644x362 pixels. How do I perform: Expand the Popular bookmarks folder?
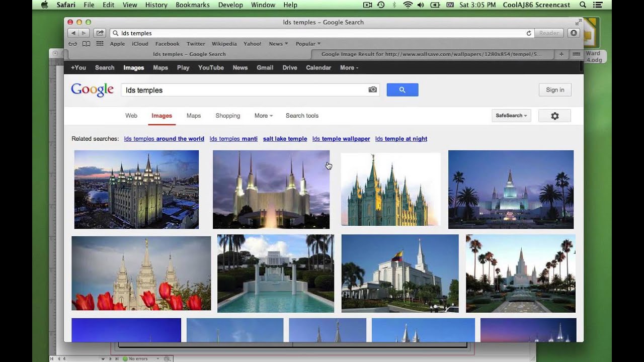307,44
